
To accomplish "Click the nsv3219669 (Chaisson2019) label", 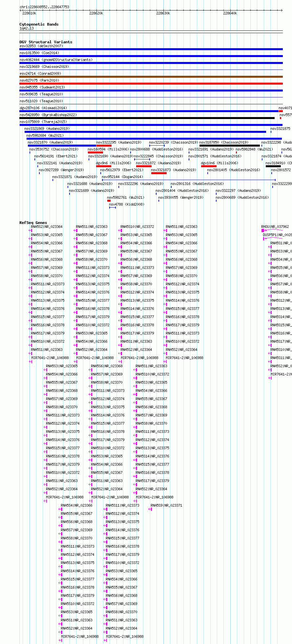I will (44, 67).
